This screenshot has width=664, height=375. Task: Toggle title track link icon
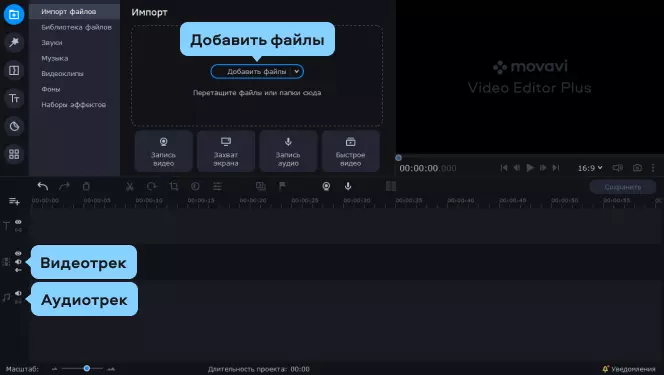coord(18,230)
